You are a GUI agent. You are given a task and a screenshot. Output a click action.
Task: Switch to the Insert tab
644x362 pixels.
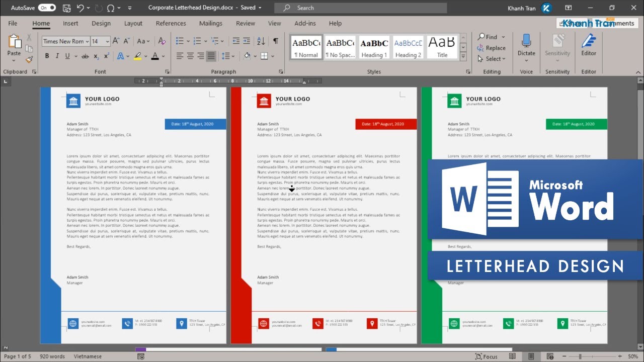pos(70,23)
